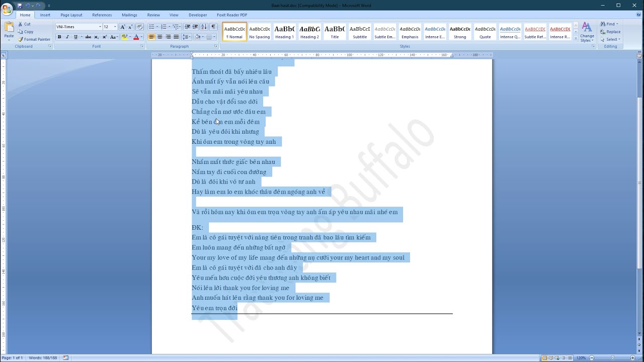Open the Mailings tab
The height and width of the screenshot is (362, 644).
(x=129, y=15)
